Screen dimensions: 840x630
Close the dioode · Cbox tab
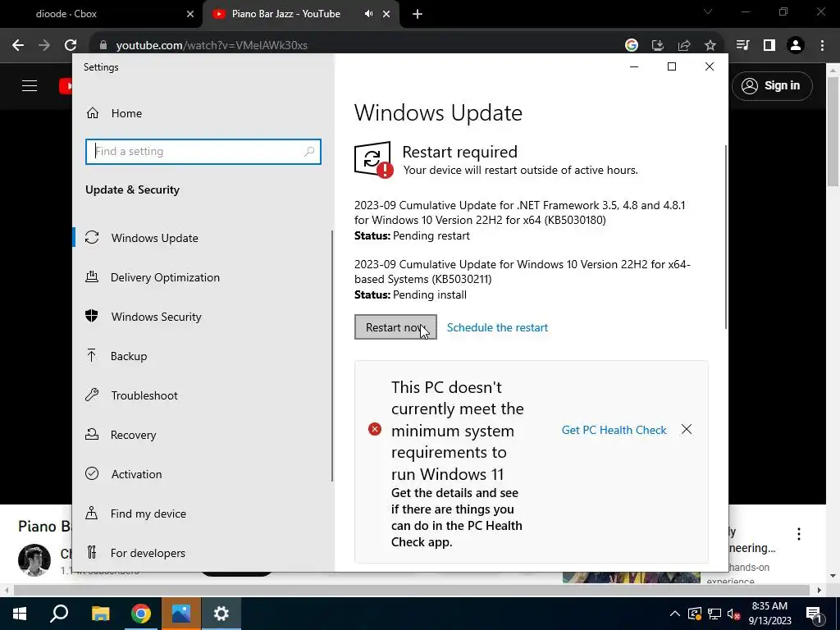pyautogui.click(x=190, y=14)
